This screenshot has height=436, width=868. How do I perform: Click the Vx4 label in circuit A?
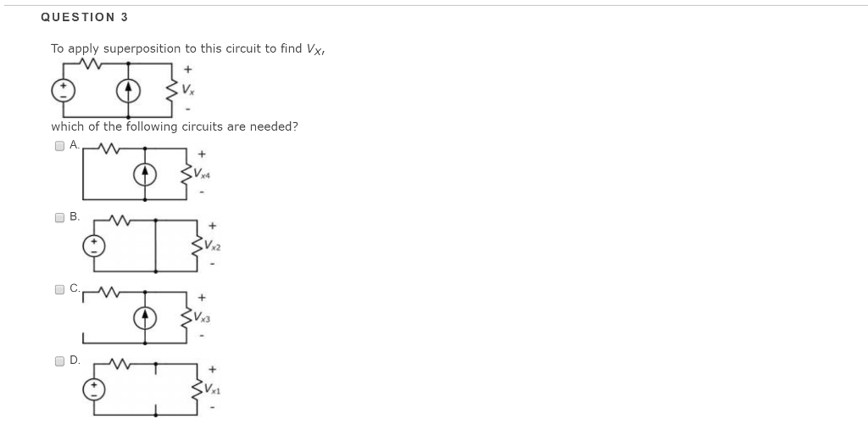click(x=202, y=174)
